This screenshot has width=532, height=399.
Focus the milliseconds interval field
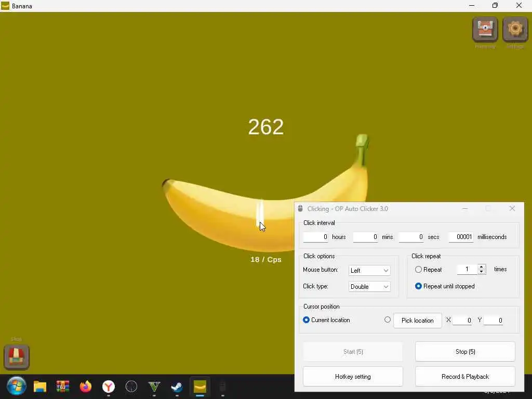461,237
